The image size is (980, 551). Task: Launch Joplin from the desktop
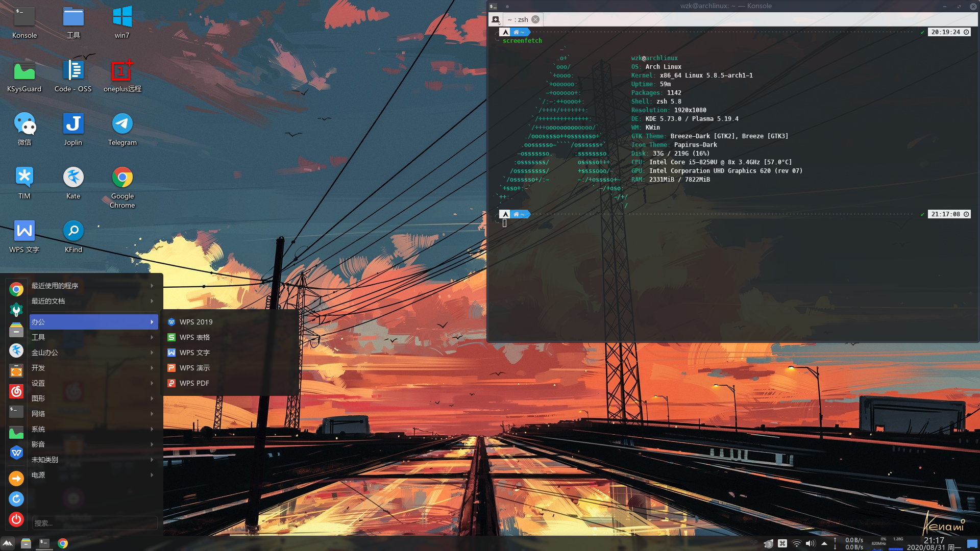(73, 130)
